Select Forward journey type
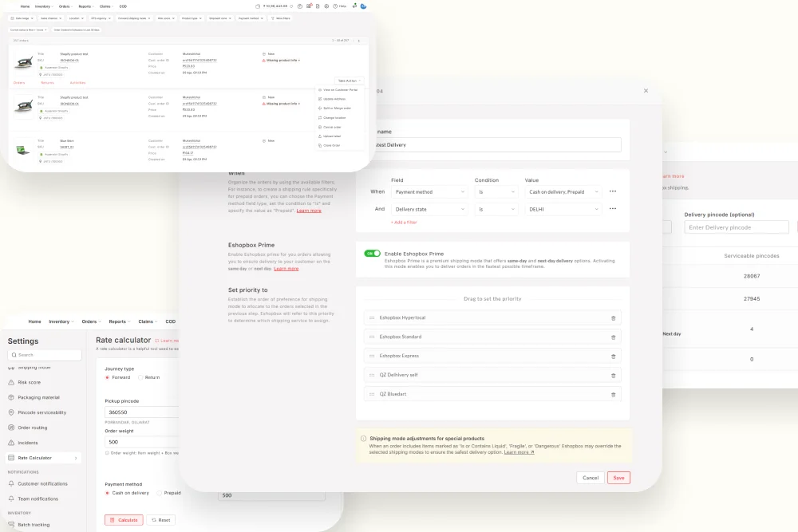798x532 pixels. click(x=108, y=377)
